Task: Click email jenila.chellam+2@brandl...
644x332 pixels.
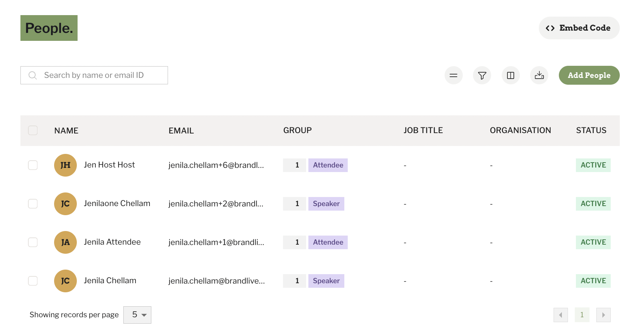Action: tap(216, 204)
